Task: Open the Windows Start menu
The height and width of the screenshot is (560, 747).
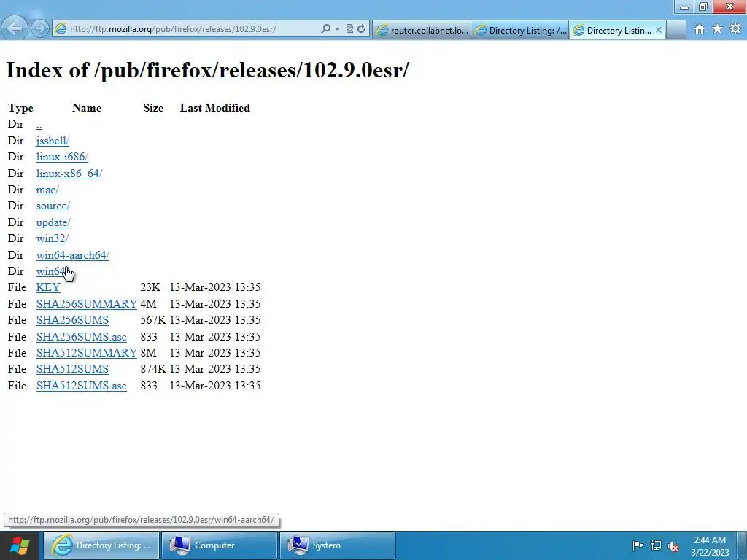Action: [x=20, y=545]
